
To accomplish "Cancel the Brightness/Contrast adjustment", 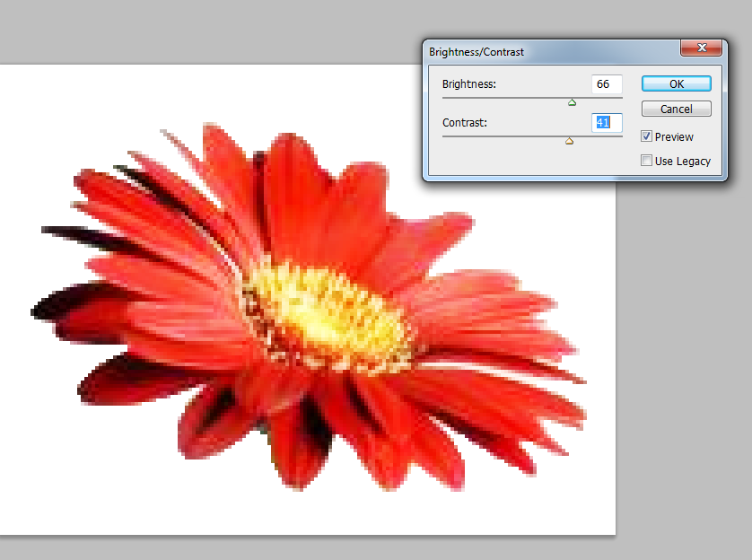I will (x=676, y=109).
